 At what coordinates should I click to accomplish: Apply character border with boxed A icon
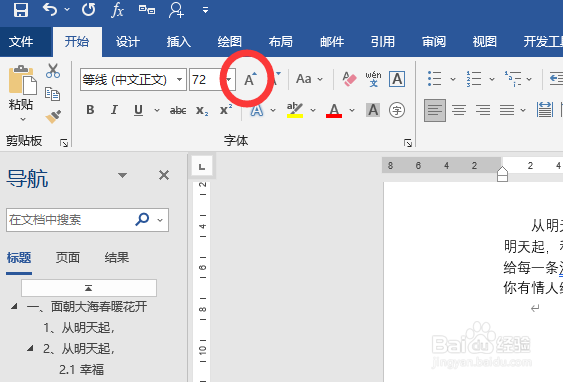pyautogui.click(x=397, y=79)
